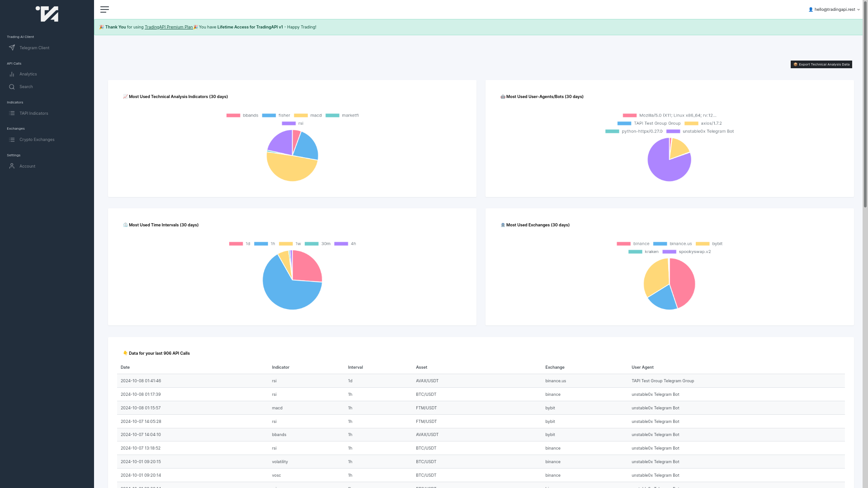Click the Analytics bar-chart icon
The height and width of the screenshot is (488, 868).
click(x=12, y=74)
